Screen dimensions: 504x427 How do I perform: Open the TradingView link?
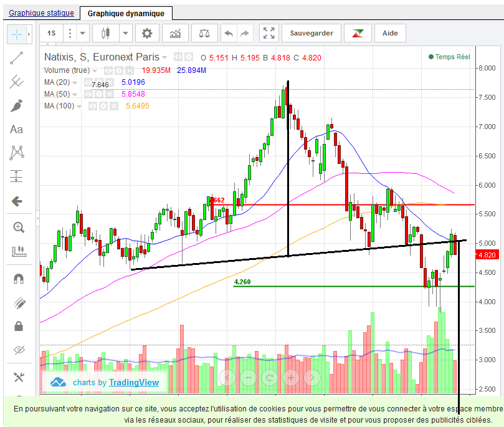(x=134, y=382)
